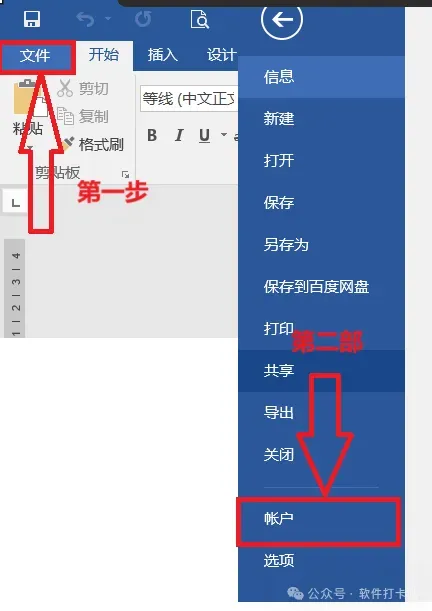Viewport: 432px width, 611px height.
Task: Select 帐户 Account in the menu
Action: (x=318, y=519)
